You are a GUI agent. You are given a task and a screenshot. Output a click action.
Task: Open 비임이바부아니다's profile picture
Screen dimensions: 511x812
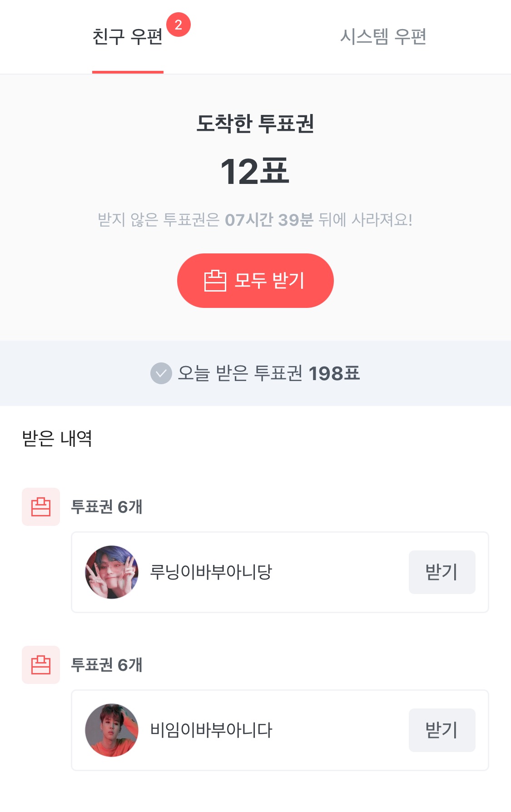tap(112, 730)
